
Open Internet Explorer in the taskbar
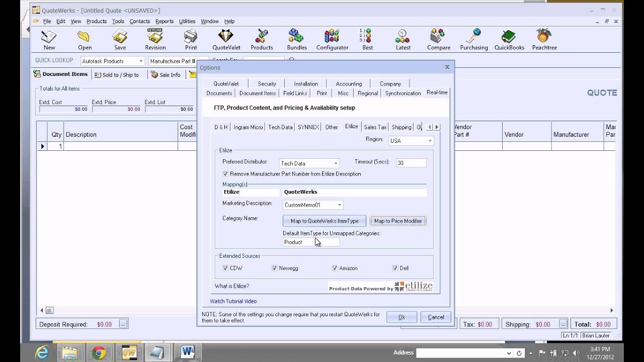pos(42,352)
